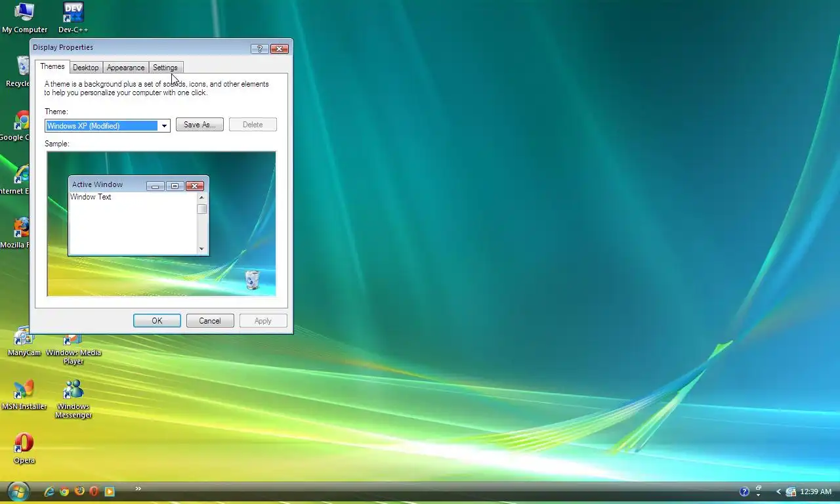Switch to the Settings tab
This screenshot has width=840, height=504.
pos(165,68)
